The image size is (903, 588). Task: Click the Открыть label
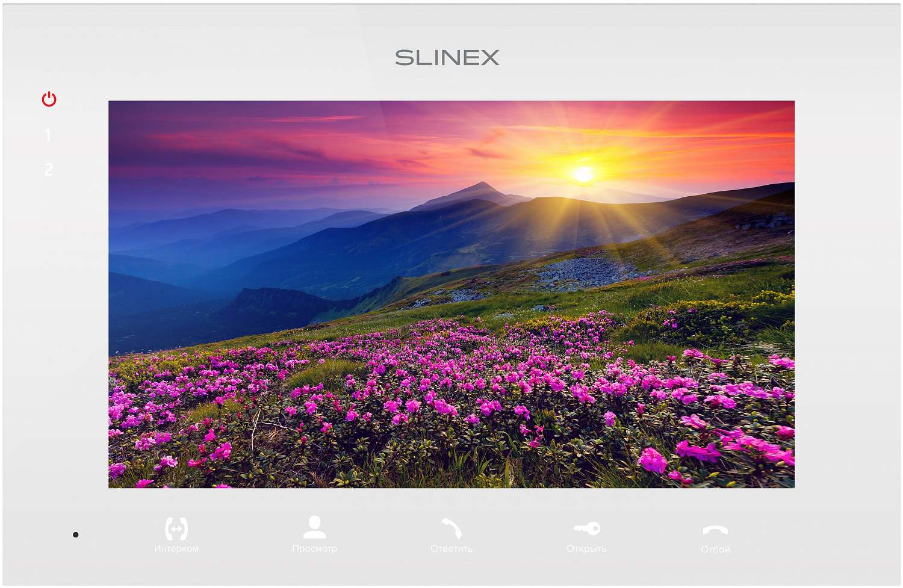(x=587, y=549)
